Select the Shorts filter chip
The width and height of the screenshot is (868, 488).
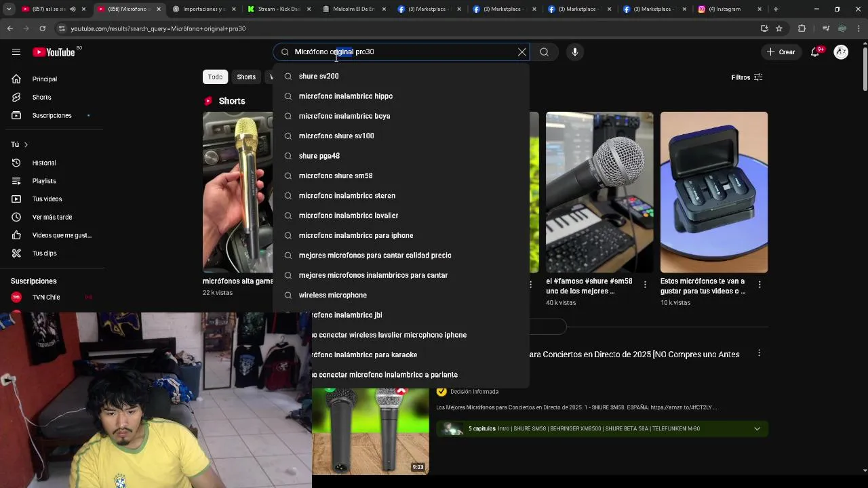(x=246, y=77)
